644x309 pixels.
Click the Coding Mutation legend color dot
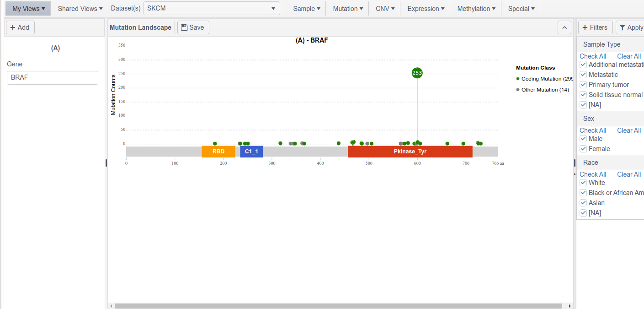click(x=518, y=79)
